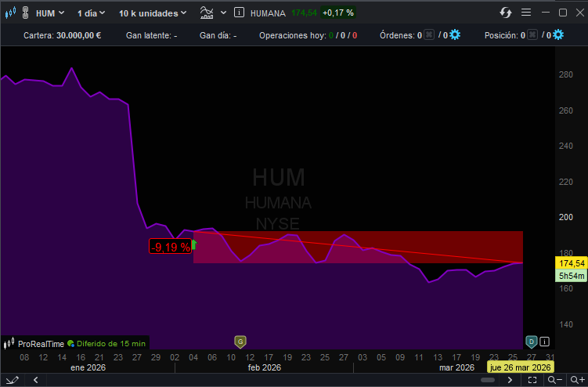
Task: Click the feb 2026 month label
Action: tap(265, 367)
